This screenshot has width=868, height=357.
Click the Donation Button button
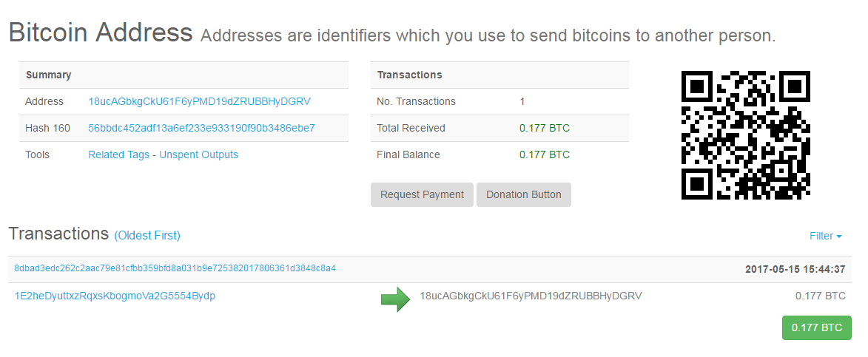[524, 194]
